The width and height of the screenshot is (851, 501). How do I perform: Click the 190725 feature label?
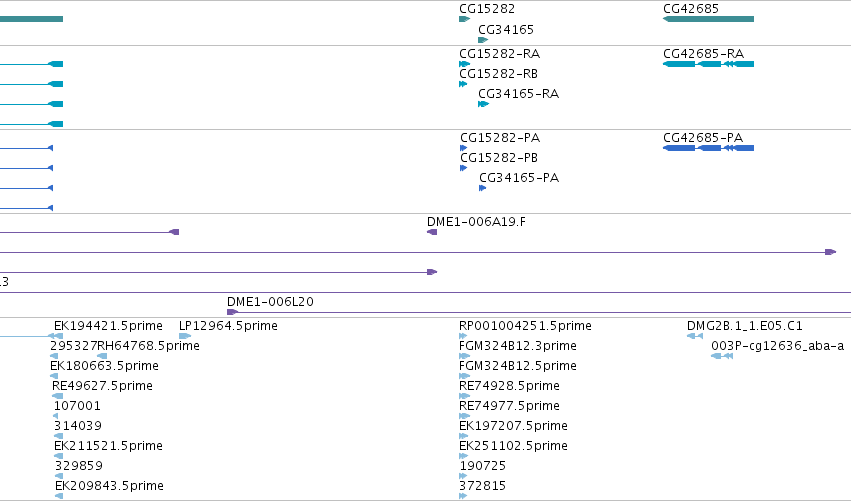[x=482, y=466]
